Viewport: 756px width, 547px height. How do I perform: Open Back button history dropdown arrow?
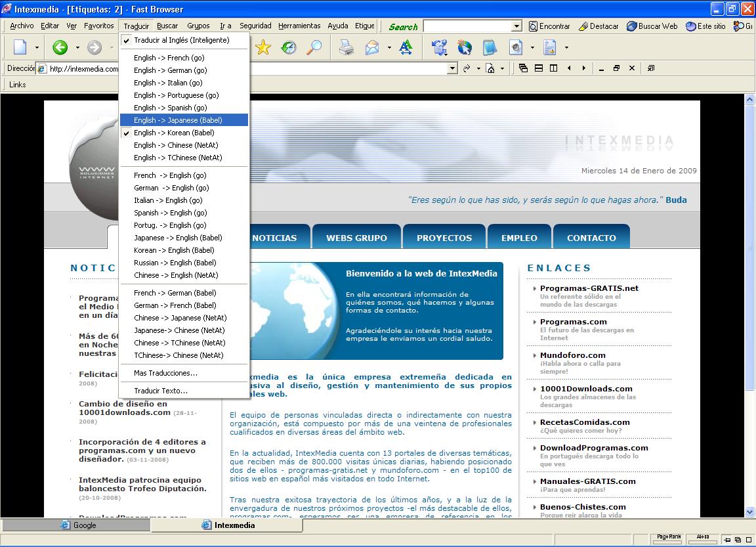point(77,47)
